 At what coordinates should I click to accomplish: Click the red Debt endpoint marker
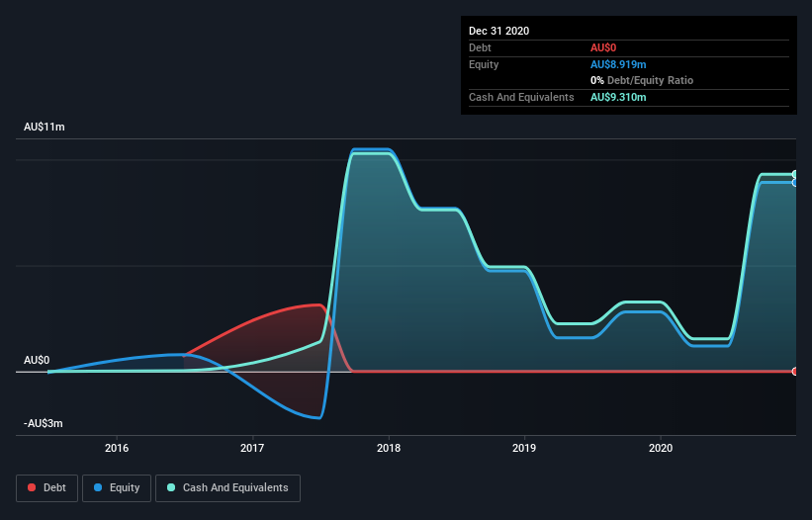tap(795, 372)
